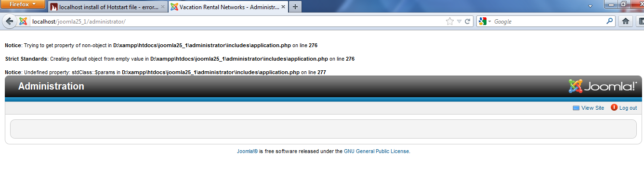Click the Joomla favicon on the active tab

pyautogui.click(x=174, y=7)
